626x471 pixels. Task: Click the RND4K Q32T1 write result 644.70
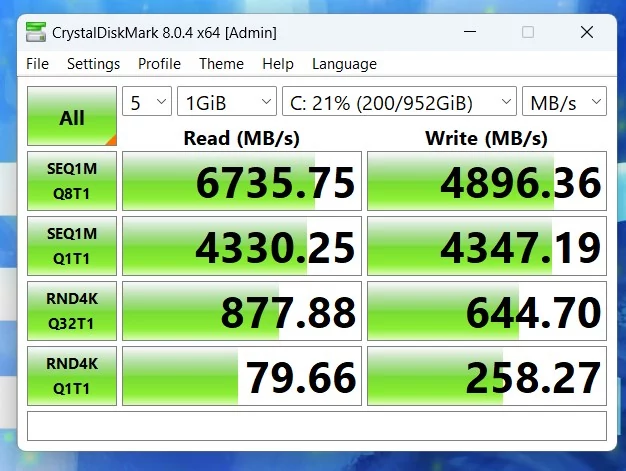coord(487,311)
